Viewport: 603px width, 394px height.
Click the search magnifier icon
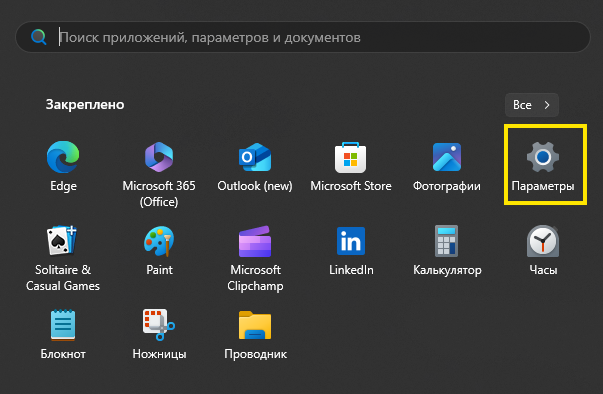click(38, 37)
